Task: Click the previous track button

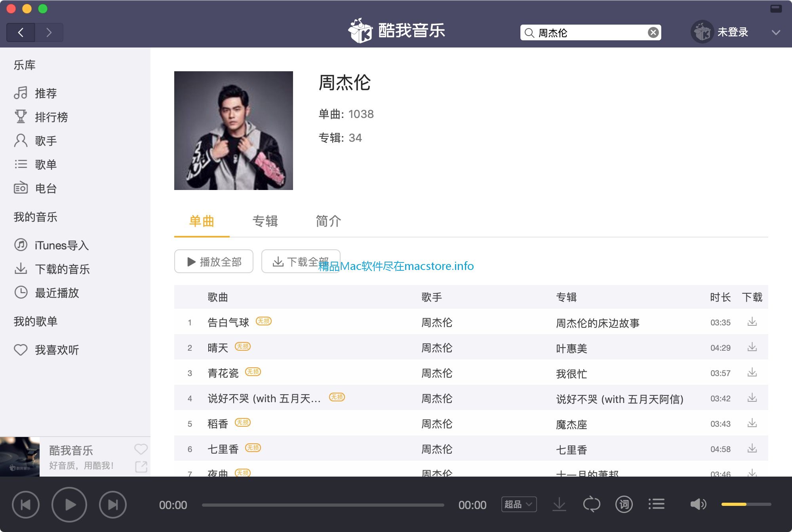Action: click(26, 505)
